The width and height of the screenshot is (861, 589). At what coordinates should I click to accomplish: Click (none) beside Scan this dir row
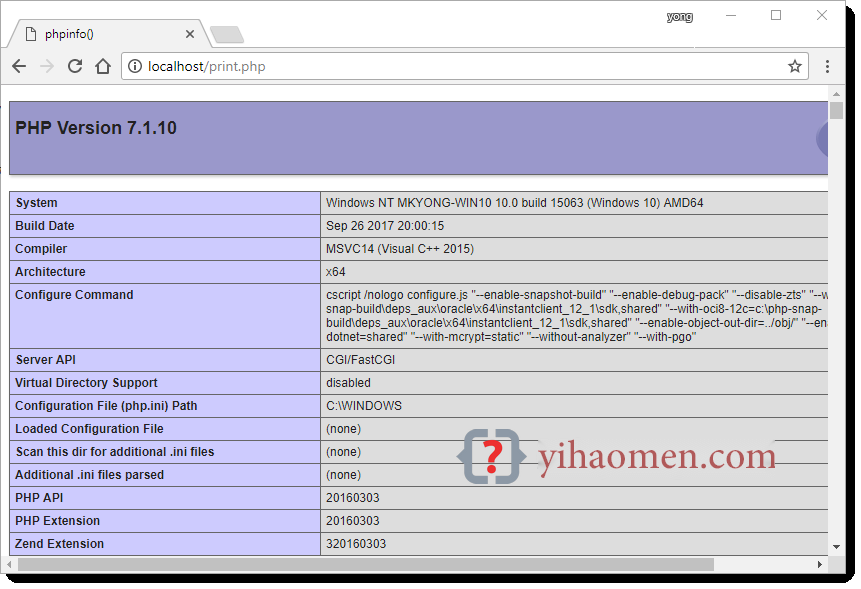pos(343,452)
